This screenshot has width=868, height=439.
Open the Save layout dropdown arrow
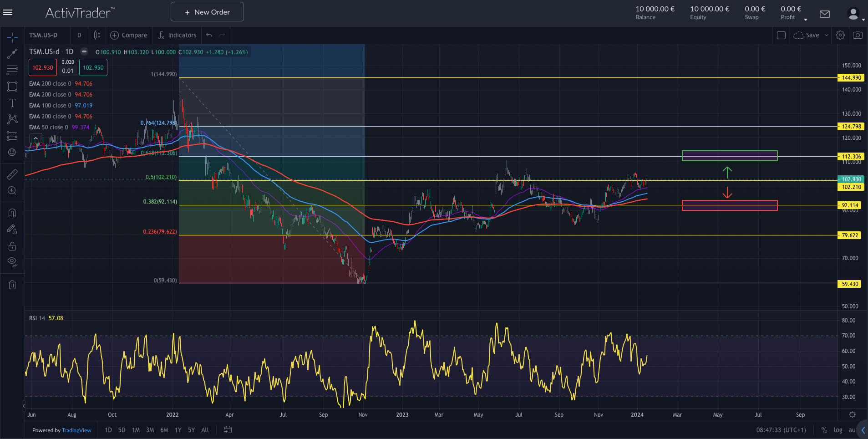(x=827, y=35)
